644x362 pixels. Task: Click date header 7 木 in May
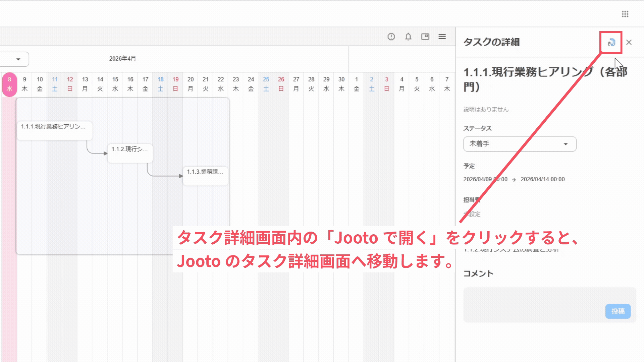pos(447,84)
